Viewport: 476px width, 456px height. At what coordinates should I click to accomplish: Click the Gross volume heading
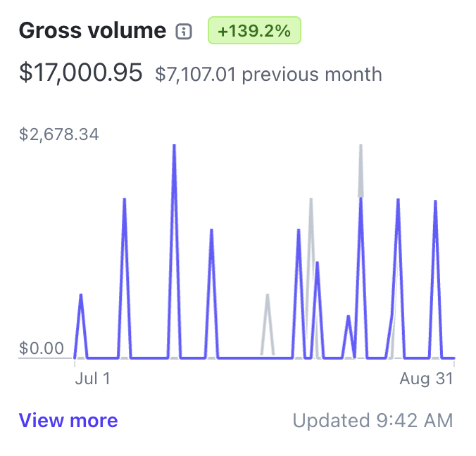92,31
